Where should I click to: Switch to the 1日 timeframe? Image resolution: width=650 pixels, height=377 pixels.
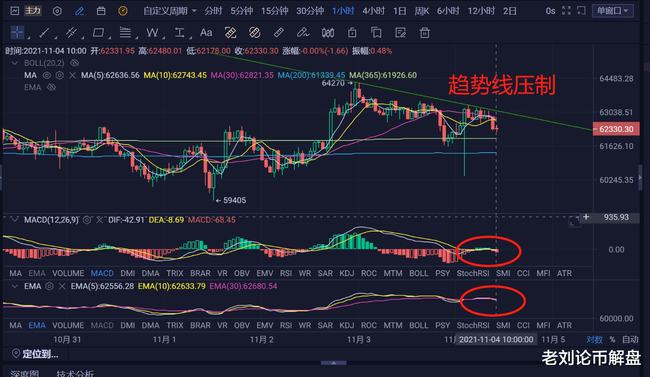[x=400, y=11]
